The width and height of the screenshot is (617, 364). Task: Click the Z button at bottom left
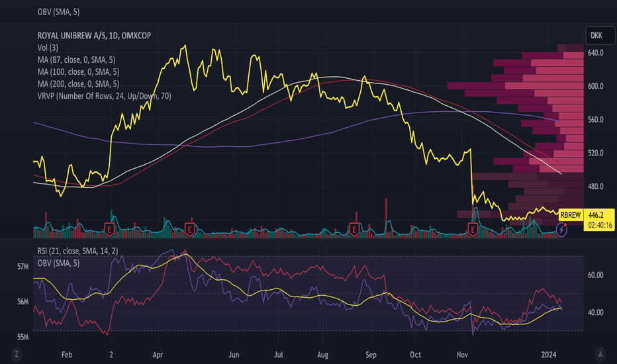click(x=17, y=354)
